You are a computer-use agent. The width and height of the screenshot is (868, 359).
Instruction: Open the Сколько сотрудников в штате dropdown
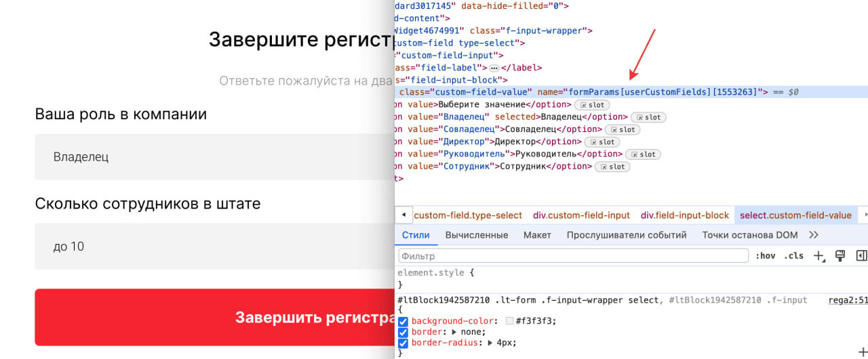(x=214, y=247)
